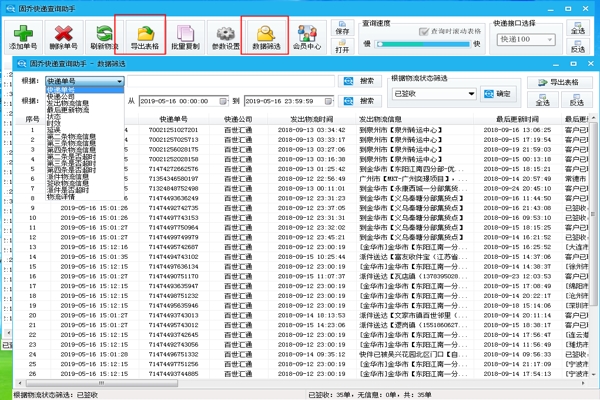Click the 快递单号 table column header

pyautogui.click(x=173, y=119)
